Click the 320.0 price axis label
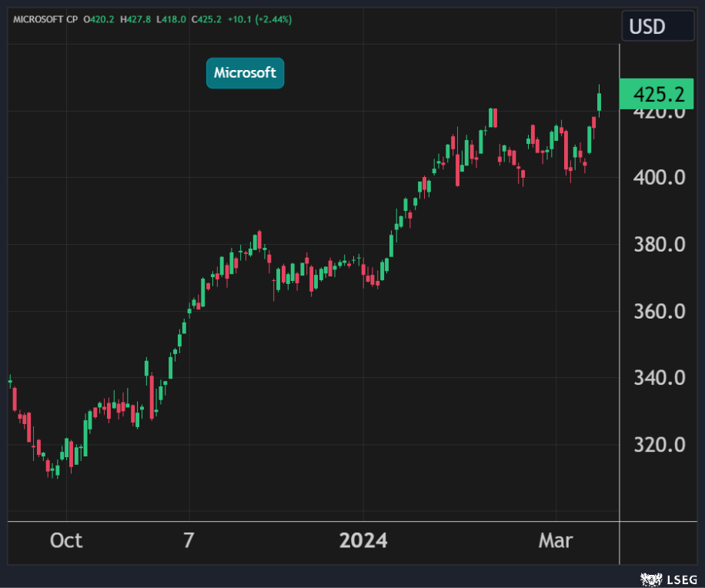This screenshot has height=588, width=705. tap(658, 445)
